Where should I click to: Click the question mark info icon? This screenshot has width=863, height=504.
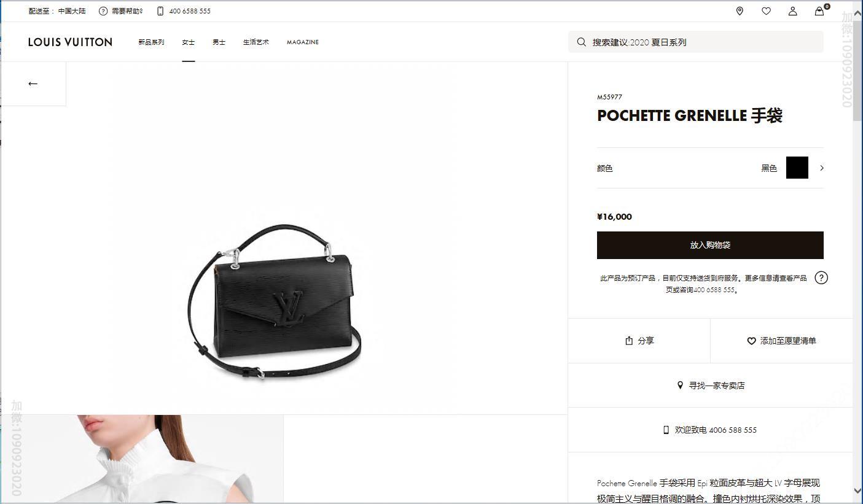[x=821, y=277]
